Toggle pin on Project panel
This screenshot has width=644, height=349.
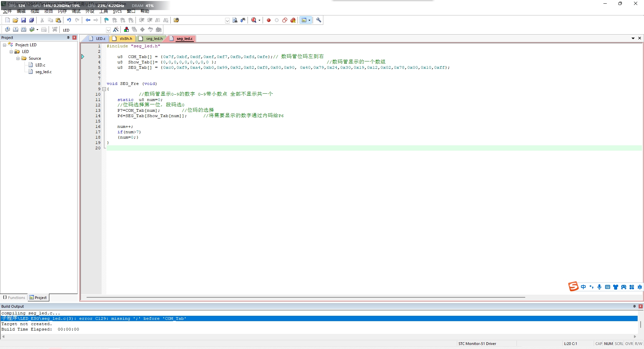point(68,38)
